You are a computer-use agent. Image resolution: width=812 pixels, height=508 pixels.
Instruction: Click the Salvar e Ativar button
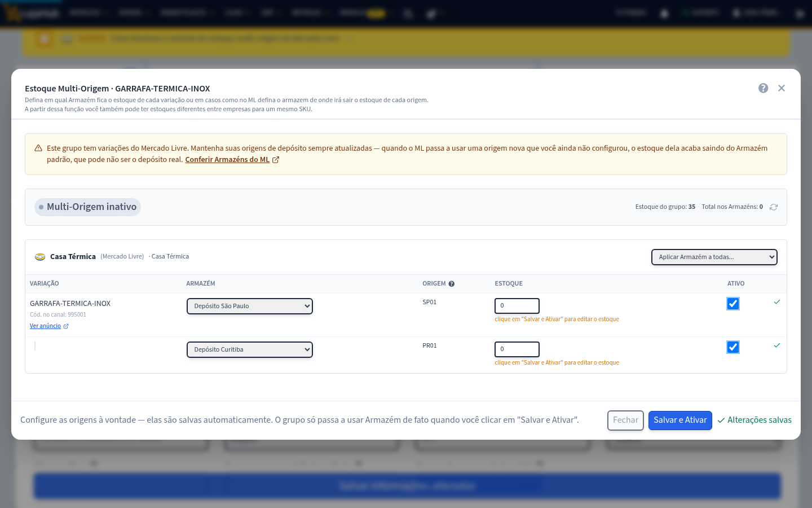[680, 420]
